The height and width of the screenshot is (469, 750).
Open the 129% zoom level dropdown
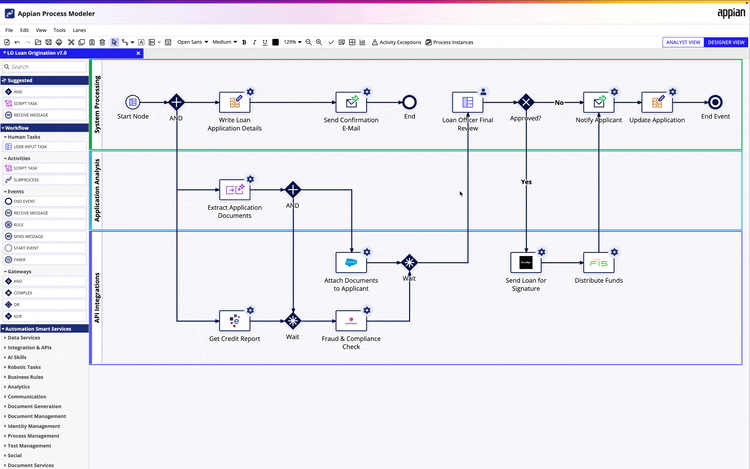(292, 42)
